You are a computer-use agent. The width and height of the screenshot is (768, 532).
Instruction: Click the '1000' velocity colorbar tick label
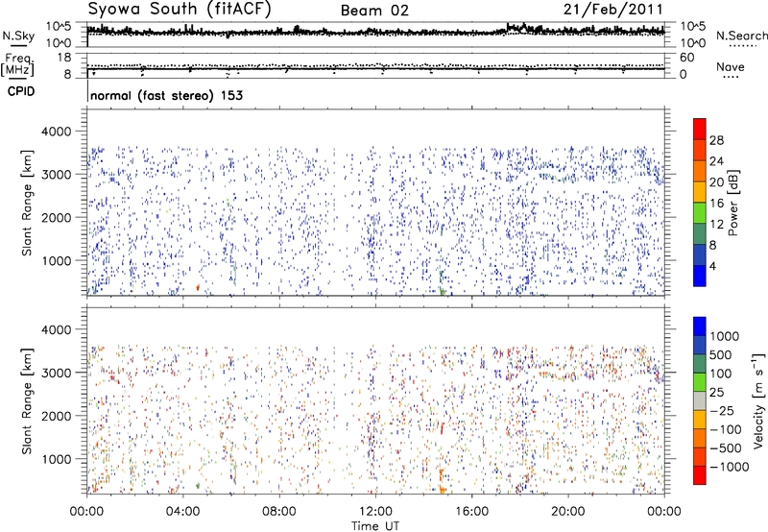click(x=724, y=336)
